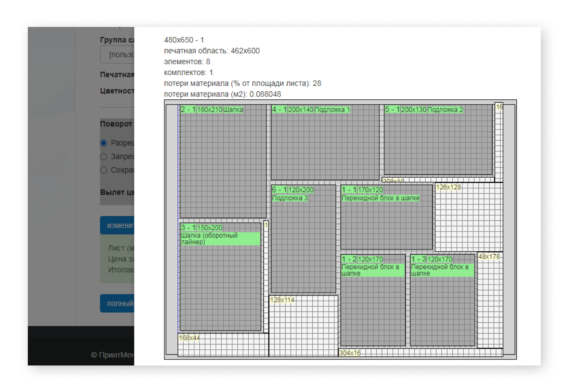
Task: Click the blue изменить button
Action: (117, 225)
